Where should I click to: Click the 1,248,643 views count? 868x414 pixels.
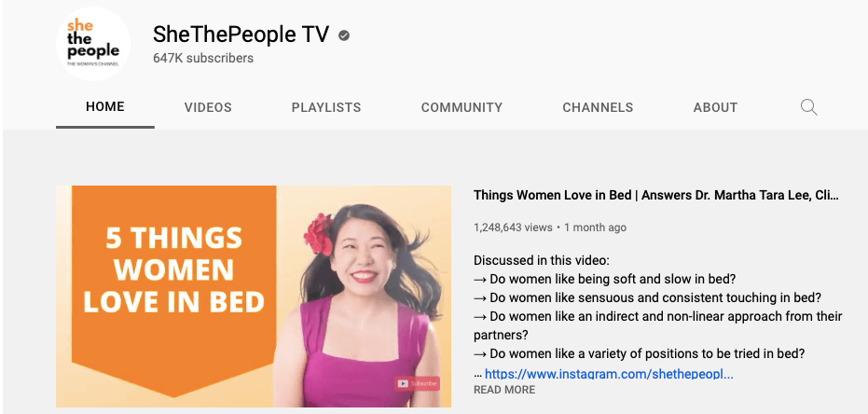tap(513, 228)
